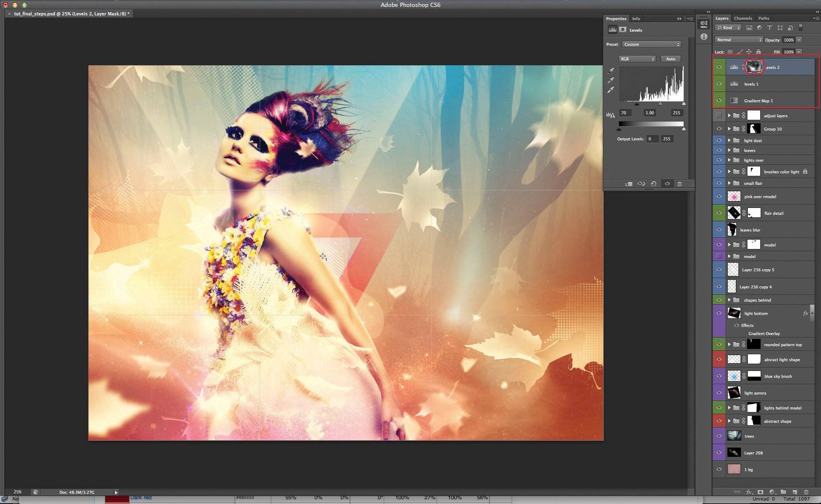Click the lock all icon
Image resolution: width=821 pixels, height=504 pixels.
(759, 52)
